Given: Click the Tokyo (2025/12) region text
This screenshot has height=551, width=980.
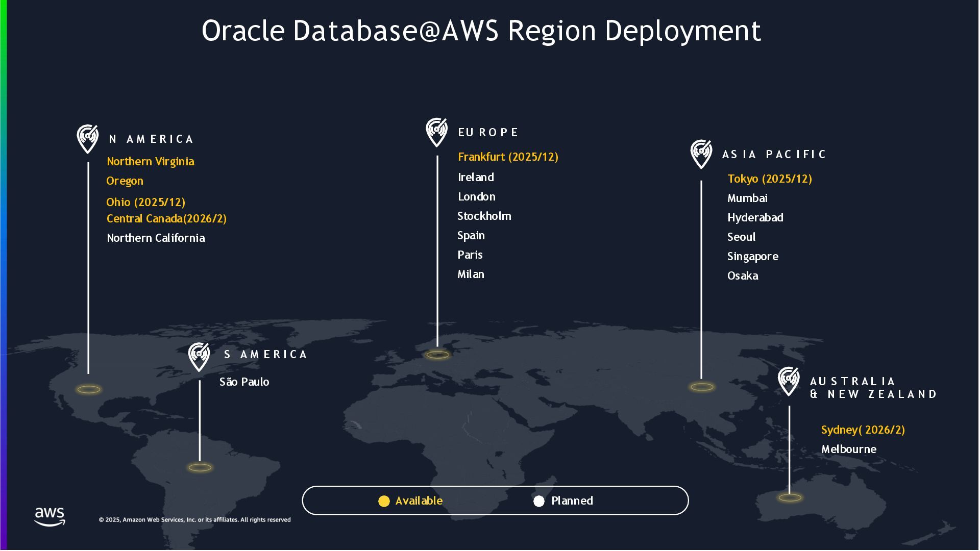Looking at the screenshot, I should [769, 179].
